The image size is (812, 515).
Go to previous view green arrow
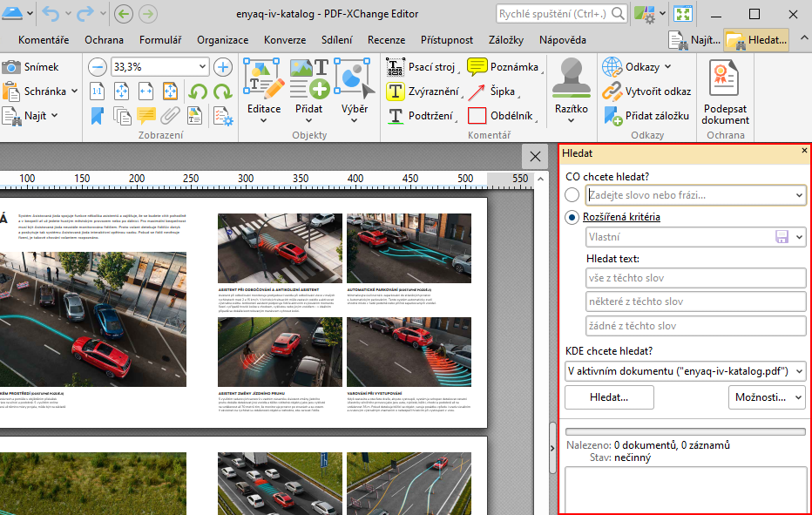tap(123, 13)
